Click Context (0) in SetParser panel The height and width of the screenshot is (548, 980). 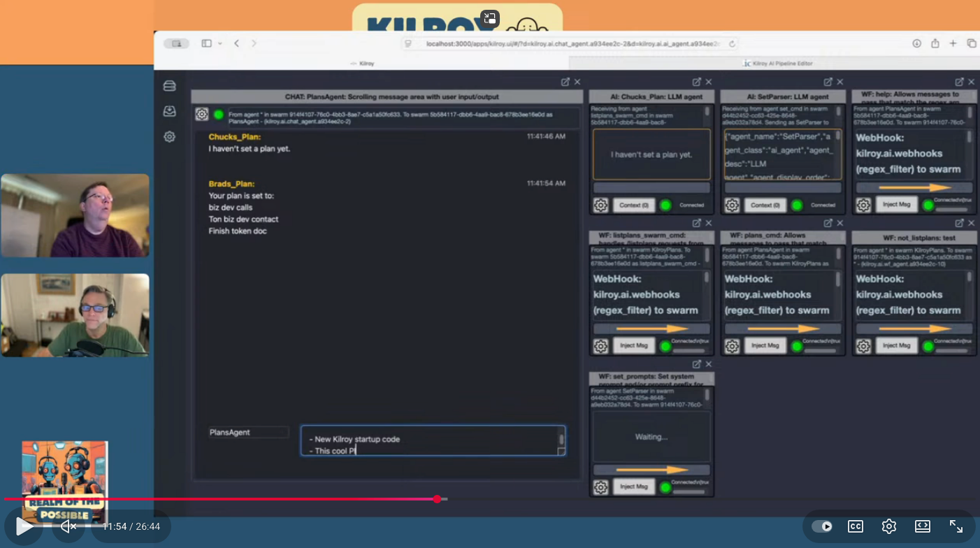click(766, 205)
